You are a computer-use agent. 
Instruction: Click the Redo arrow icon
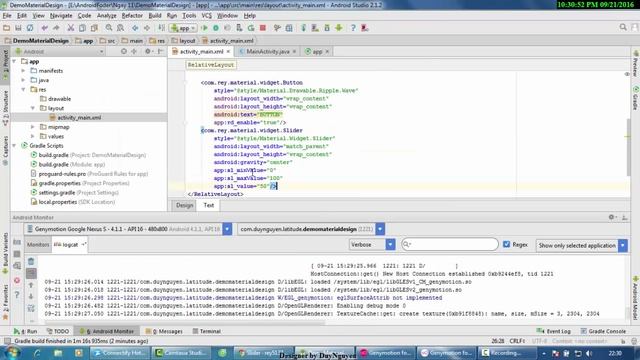click(56, 28)
